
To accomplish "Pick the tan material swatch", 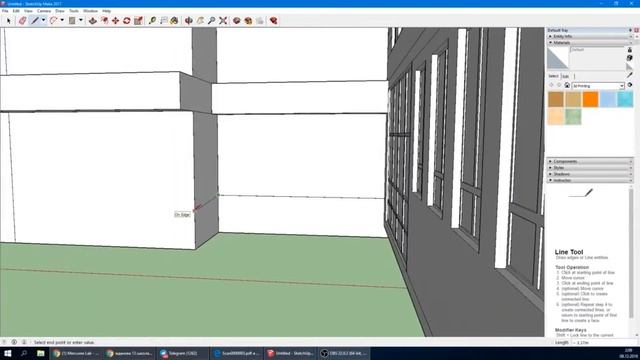I will click(x=573, y=99).
